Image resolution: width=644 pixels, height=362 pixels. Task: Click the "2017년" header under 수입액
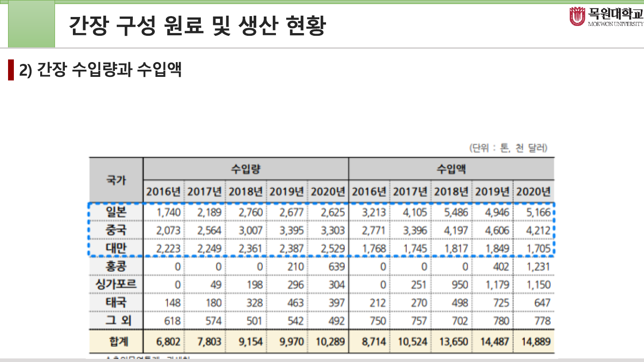(410, 192)
